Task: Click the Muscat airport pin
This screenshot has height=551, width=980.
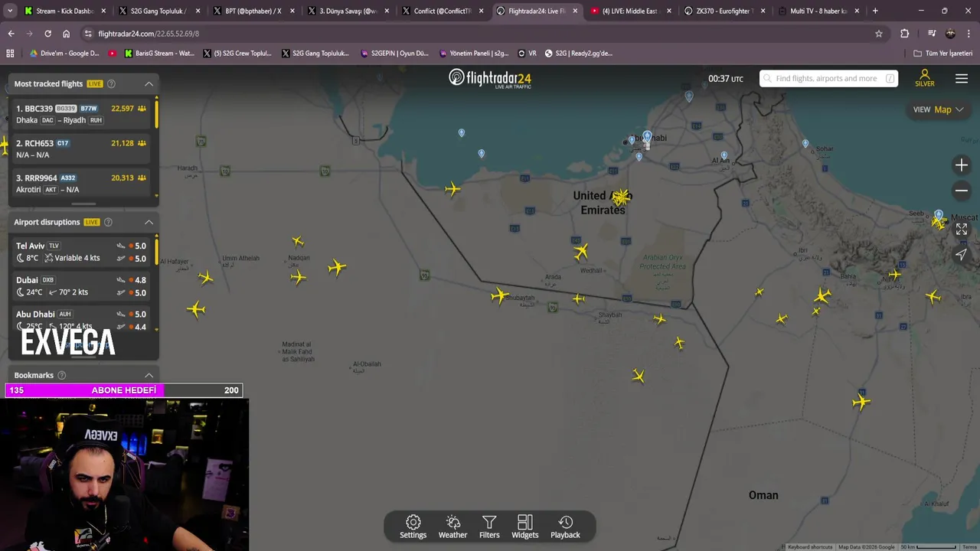Action: coord(939,215)
